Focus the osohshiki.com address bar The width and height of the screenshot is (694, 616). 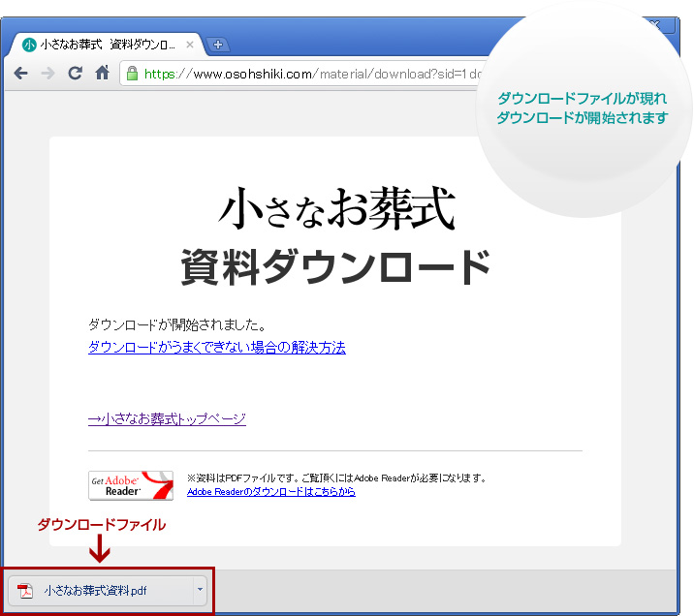pyautogui.click(x=305, y=74)
